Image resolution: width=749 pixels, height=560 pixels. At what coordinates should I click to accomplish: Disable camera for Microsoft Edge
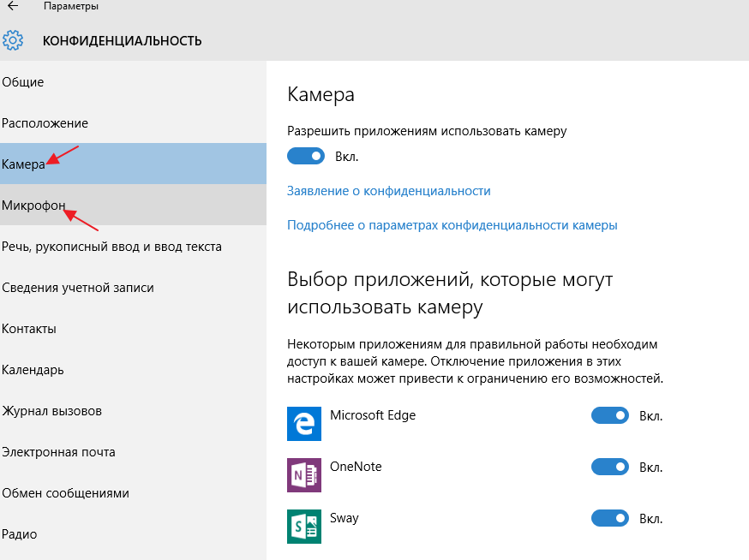(x=610, y=416)
